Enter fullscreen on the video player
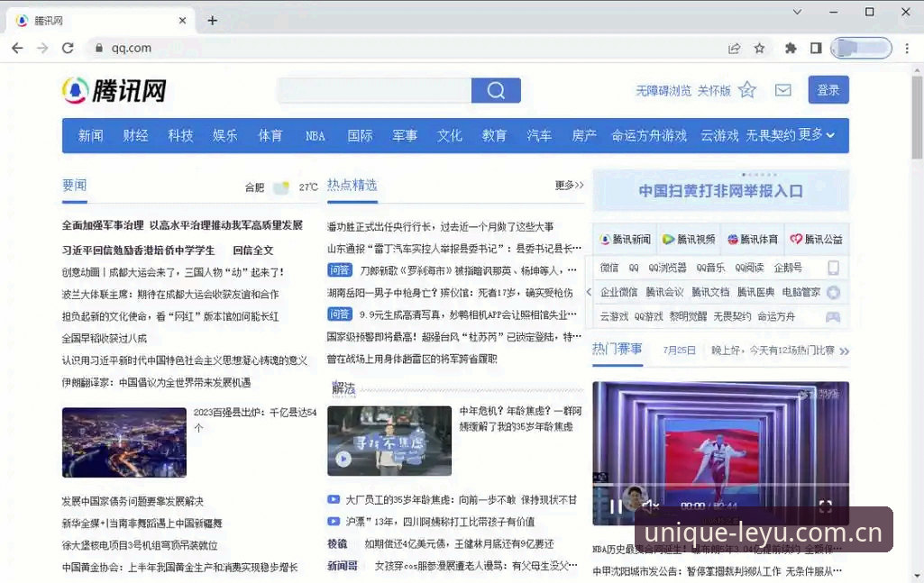 825,506
